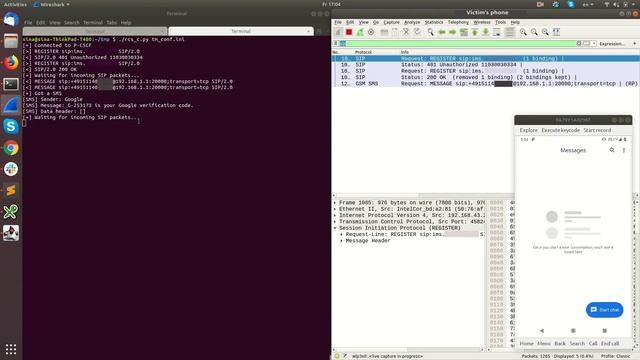Sort packet list by Info column
Viewport: 640px width, 360px height.
click(x=404, y=52)
